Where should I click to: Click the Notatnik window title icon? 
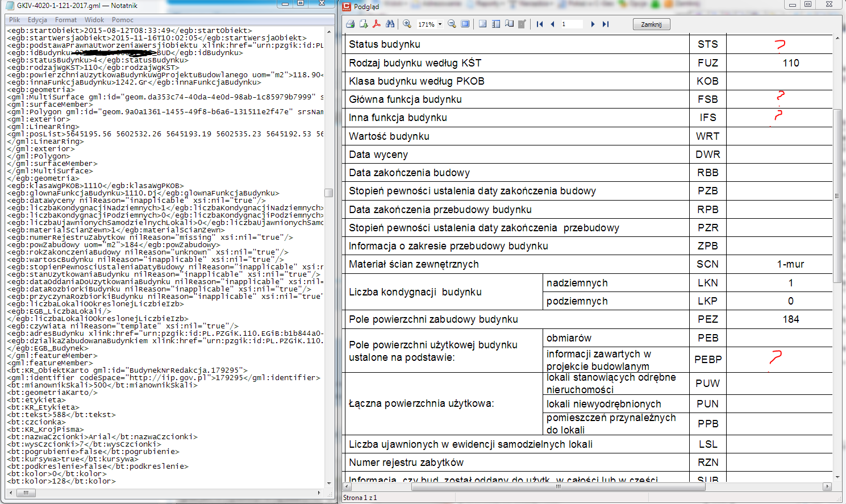tap(10, 5)
